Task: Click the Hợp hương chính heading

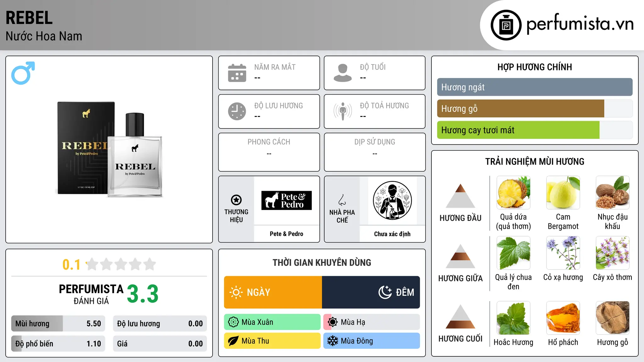Action: click(535, 67)
